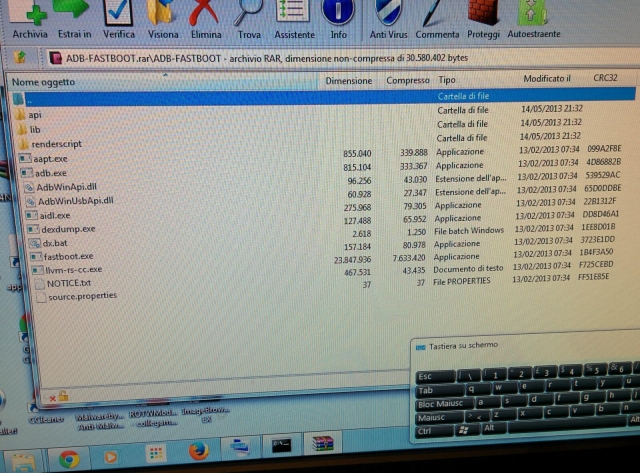Launch the Assistente wizard
This screenshot has height=473, width=640.
tap(294, 18)
